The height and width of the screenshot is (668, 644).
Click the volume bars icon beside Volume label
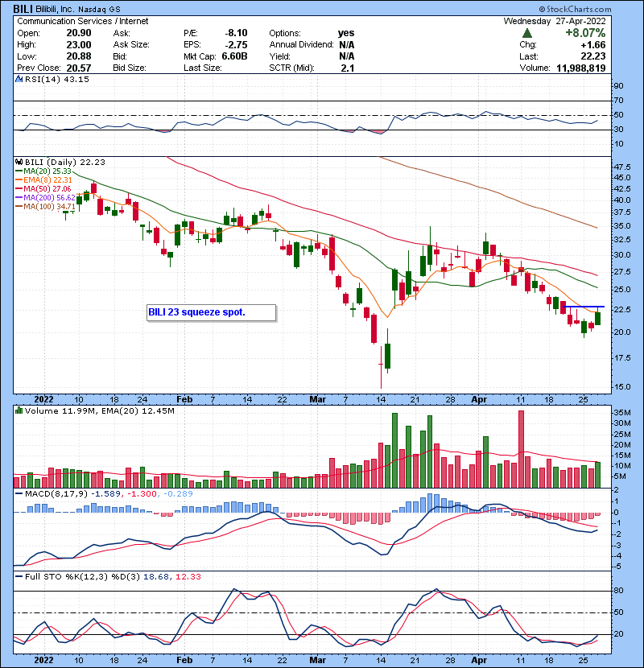point(19,410)
